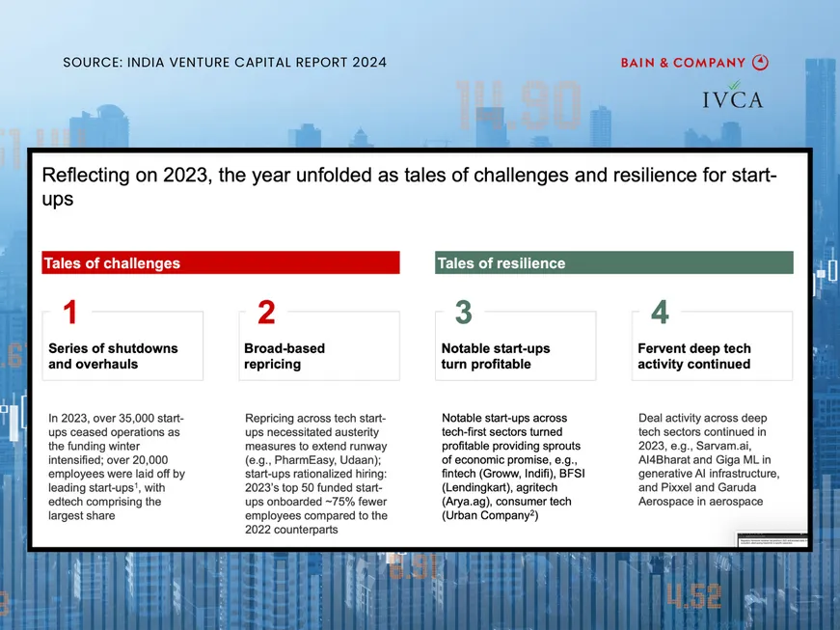Click the paragraph mentioning Sarvam.ai and AI4Bharat
The height and width of the screenshot is (630, 840).
pos(709,459)
